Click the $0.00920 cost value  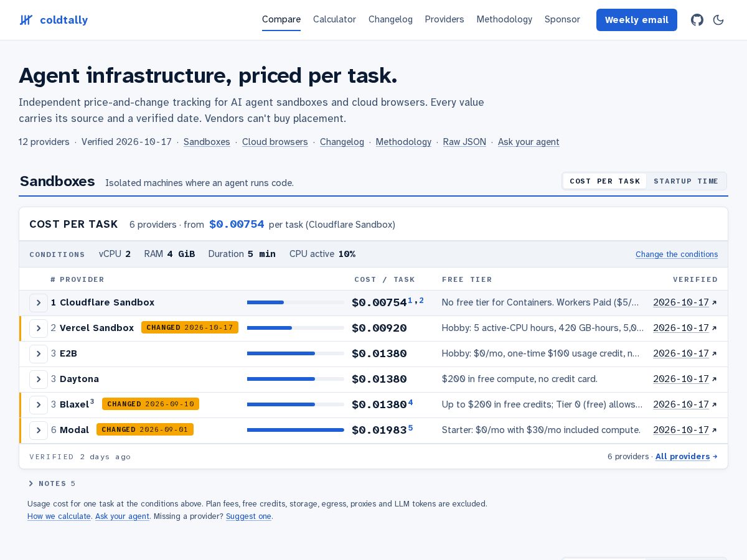(x=379, y=328)
